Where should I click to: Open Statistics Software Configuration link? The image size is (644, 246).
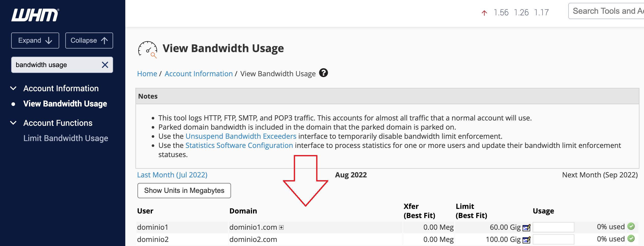(239, 145)
